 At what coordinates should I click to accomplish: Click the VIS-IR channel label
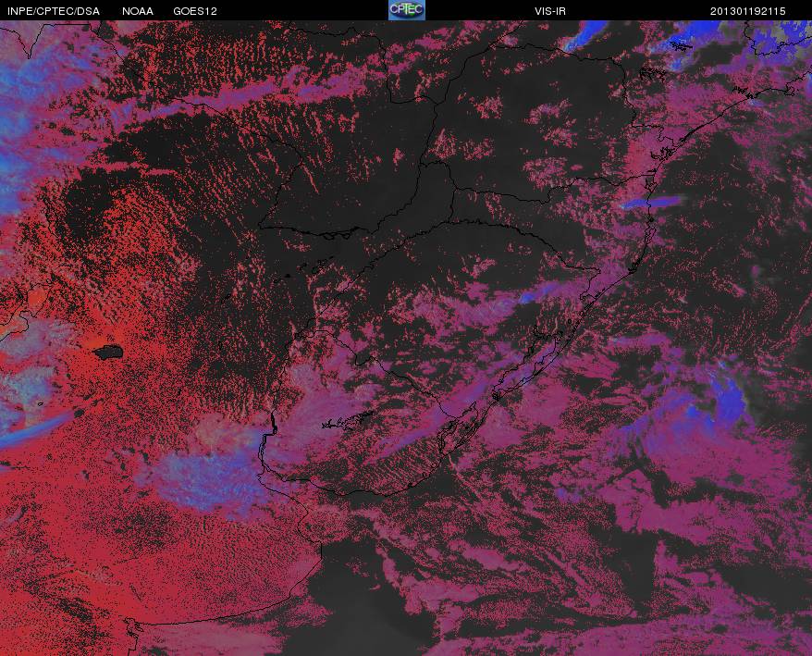click(x=550, y=11)
